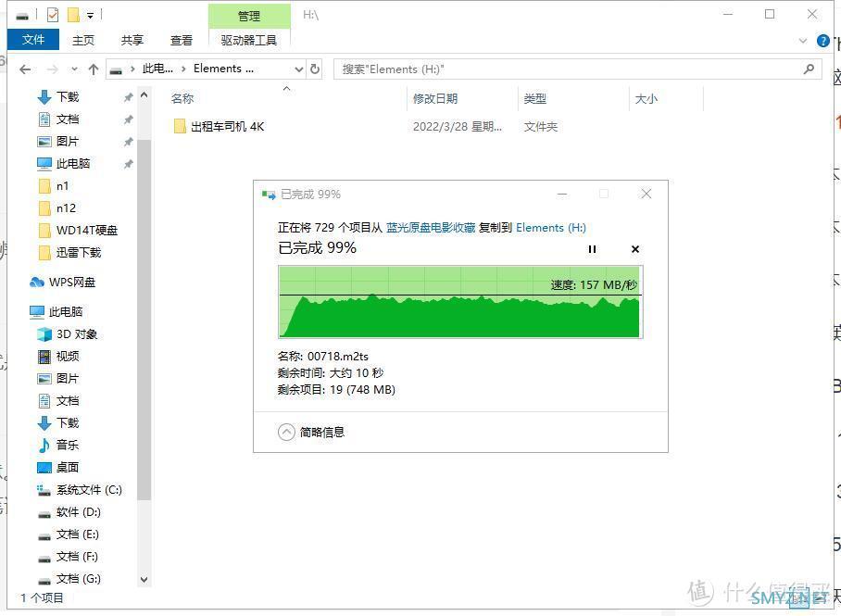Select WPS网盘 in navigation pane
The width and height of the screenshot is (841, 616).
pyautogui.click(x=72, y=283)
